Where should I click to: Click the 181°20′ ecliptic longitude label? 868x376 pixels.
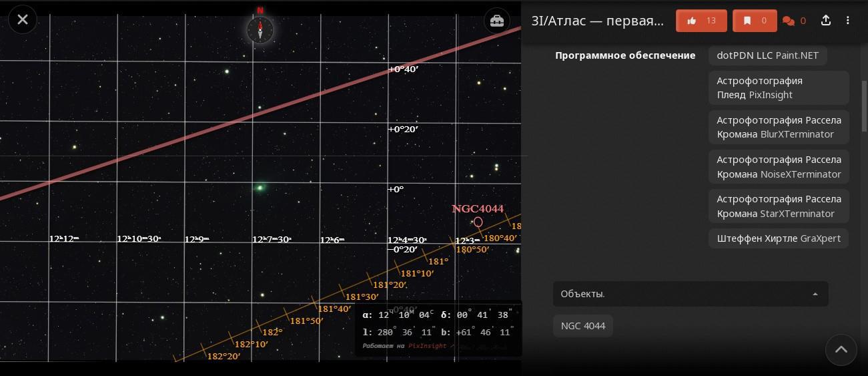tap(390, 285)
